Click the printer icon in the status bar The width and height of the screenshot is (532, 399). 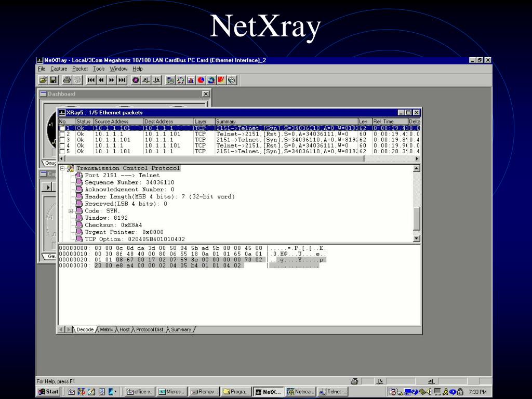point(354,381)
